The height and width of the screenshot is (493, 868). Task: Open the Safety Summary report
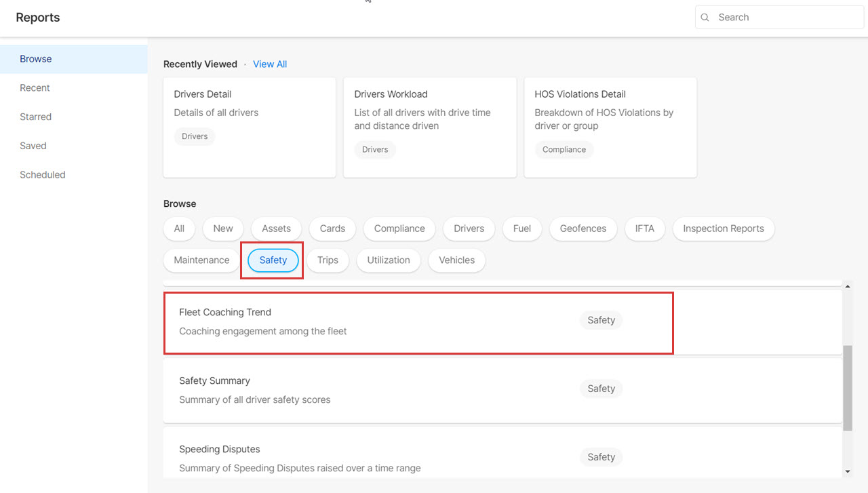pos(502,391)
